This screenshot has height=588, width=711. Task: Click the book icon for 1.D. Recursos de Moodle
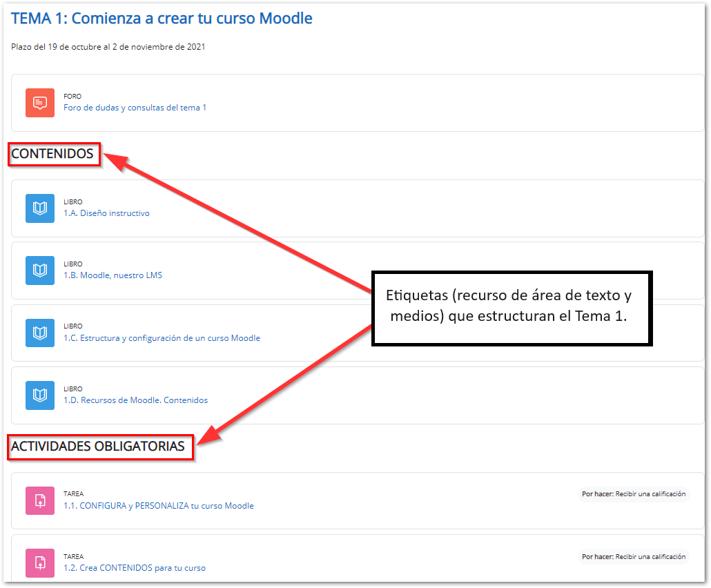40,395
